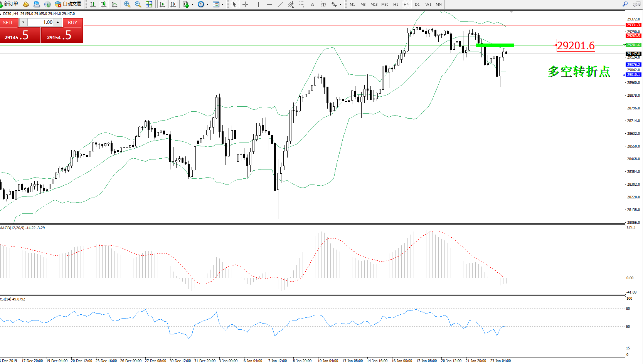Pick the Fibonacci retracement tool
Image resolution: width=643 pixels, height=364 pixels.
click(301, 4)
